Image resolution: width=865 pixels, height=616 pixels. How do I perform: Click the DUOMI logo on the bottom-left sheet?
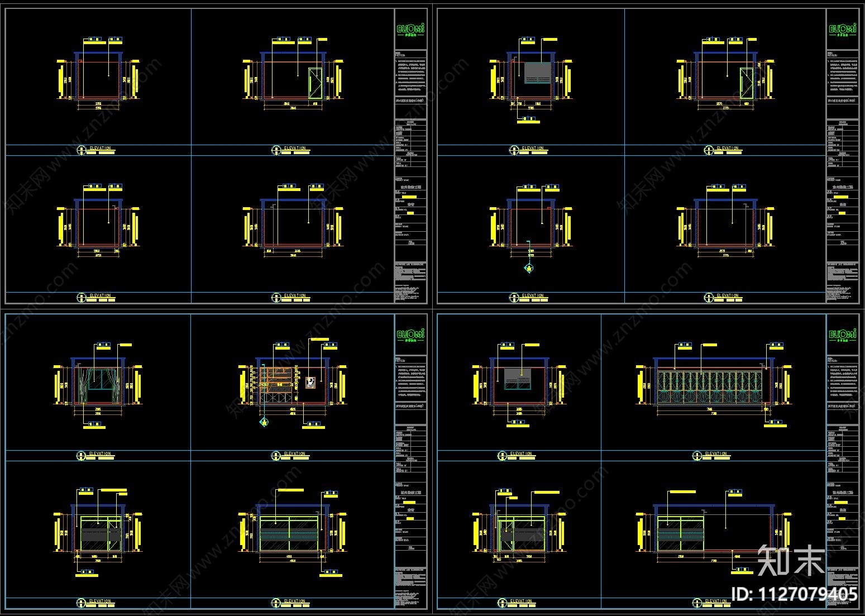coord(410,335)
